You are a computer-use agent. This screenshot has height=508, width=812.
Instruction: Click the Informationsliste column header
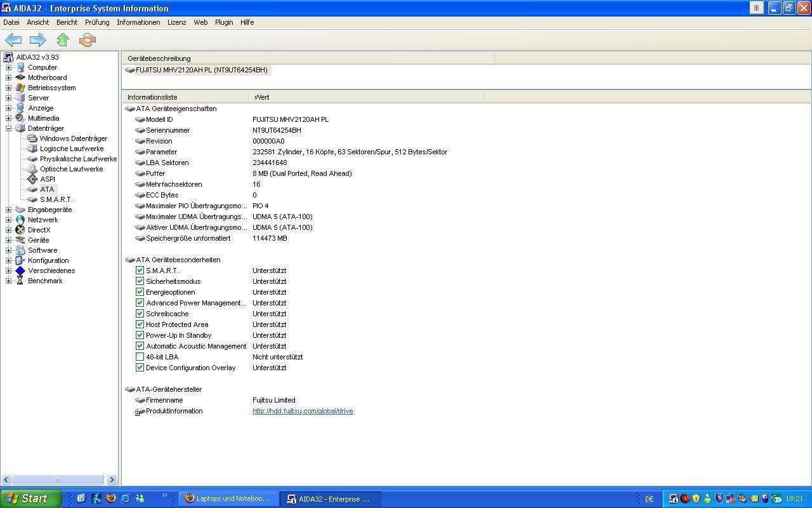point(185,97)
